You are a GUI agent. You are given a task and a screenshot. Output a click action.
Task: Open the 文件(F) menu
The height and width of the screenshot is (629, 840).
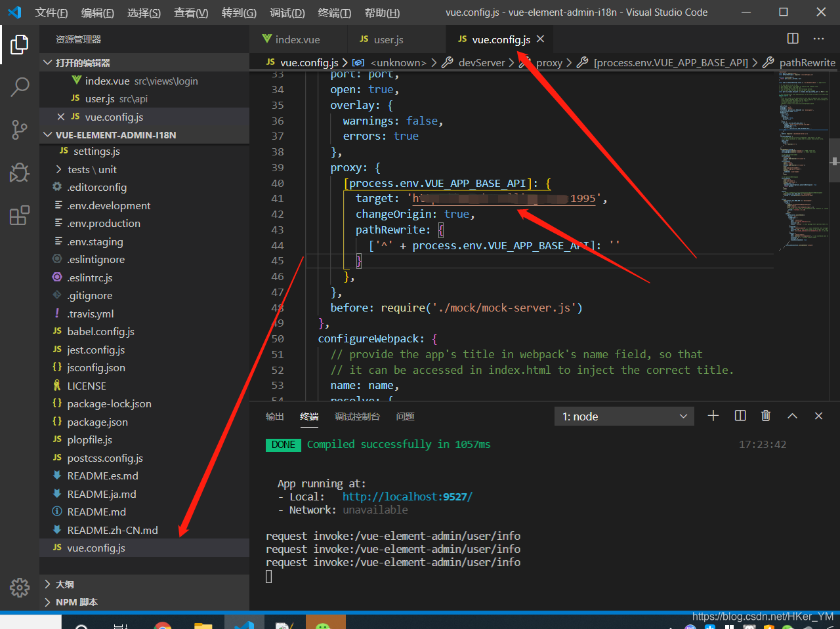click(x=51, y=12)
